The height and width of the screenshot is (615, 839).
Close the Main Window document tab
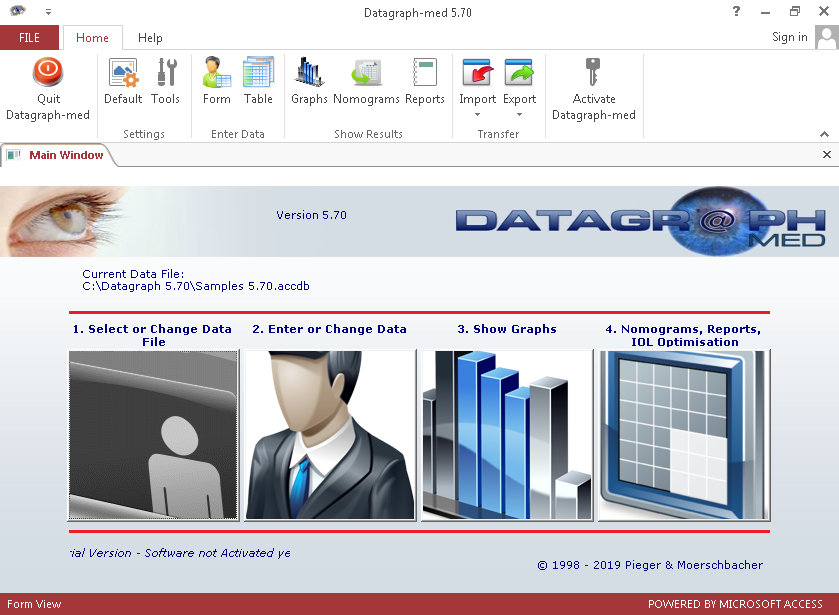coord(827,155)
